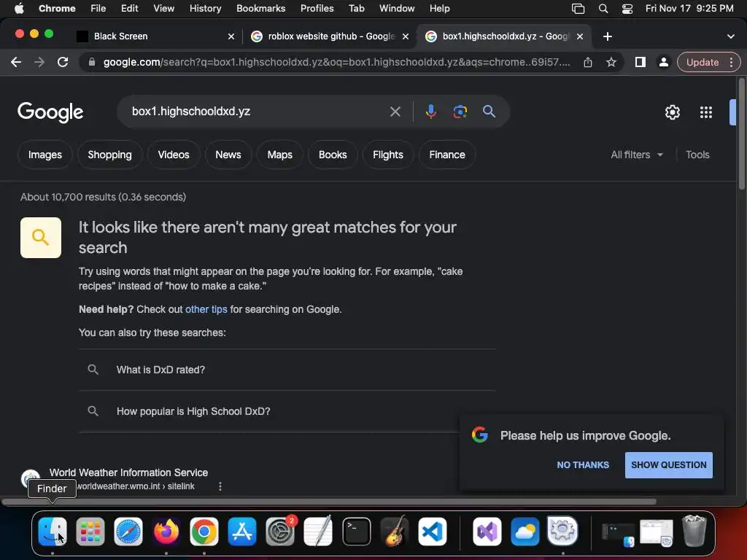Close the Black Screen tab

tap(231, 36)
